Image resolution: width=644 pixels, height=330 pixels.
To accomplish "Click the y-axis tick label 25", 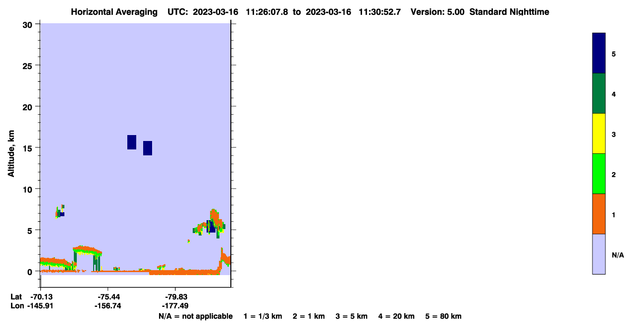I will (x=29, y=65).
